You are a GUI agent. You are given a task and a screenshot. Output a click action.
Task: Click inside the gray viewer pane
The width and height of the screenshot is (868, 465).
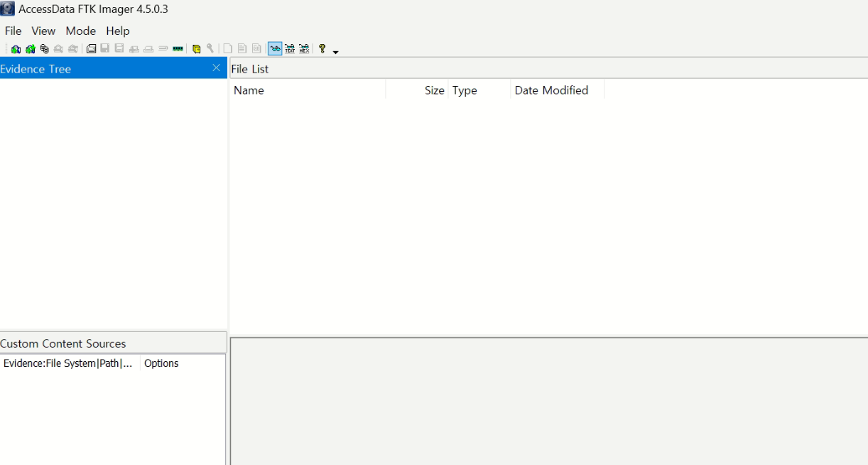pos(549,402)
